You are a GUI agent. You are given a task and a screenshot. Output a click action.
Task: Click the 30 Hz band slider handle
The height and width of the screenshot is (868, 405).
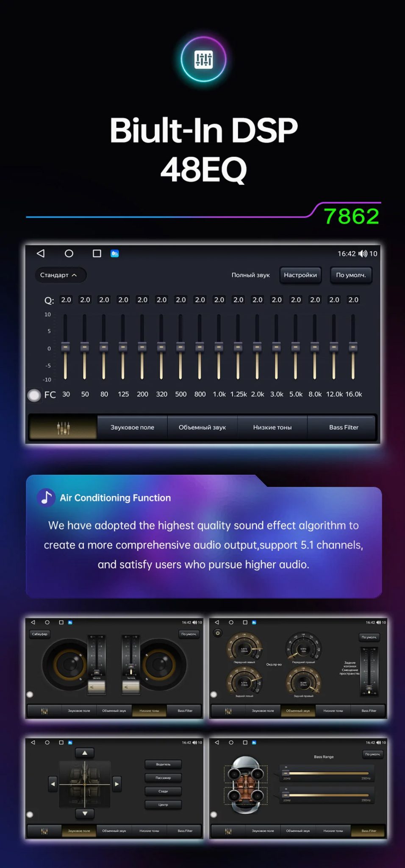[65, 347]
